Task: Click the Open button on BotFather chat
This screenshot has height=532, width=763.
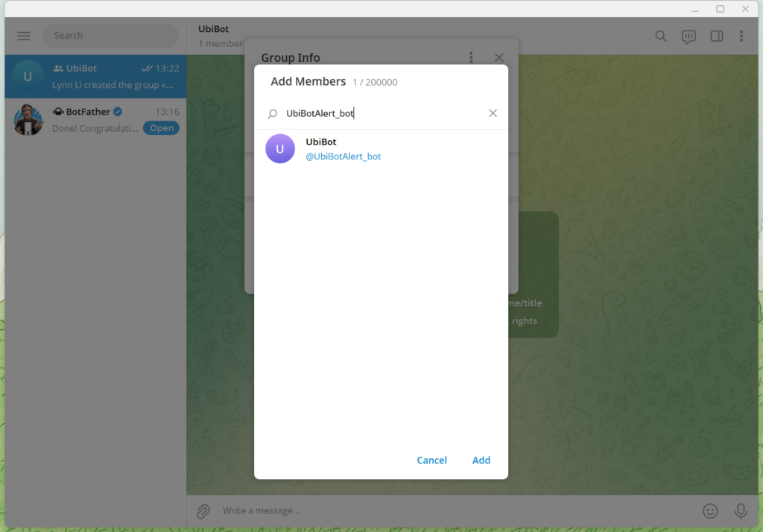Action: (162, 128)
